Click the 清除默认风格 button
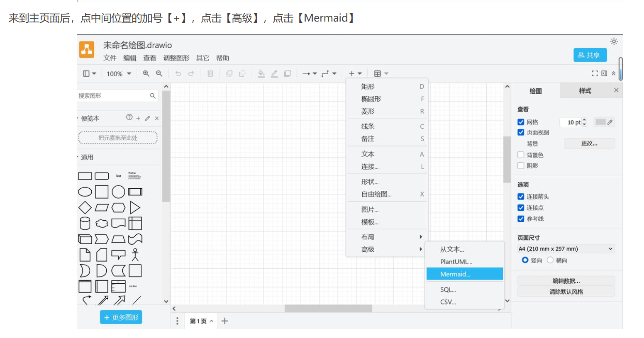Viewport: 644px width, 338px height. tap(566, 292)
